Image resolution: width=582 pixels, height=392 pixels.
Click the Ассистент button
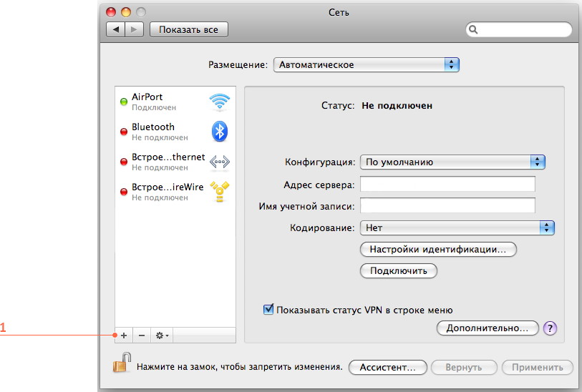[388, 367]
